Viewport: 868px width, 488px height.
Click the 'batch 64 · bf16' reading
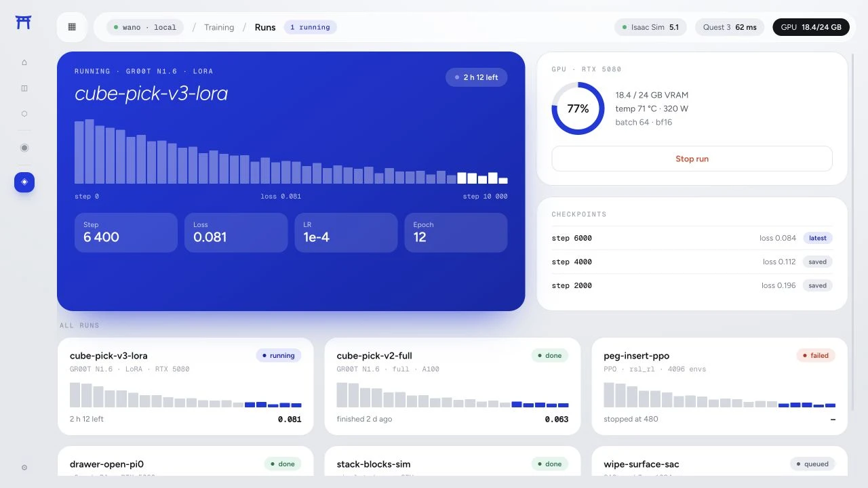click(x=644, y=122)
